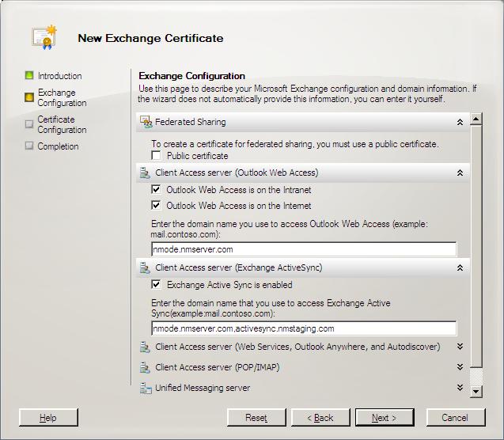Select the Introduction wizard step

pyautogui.click(x=59, y=76)
